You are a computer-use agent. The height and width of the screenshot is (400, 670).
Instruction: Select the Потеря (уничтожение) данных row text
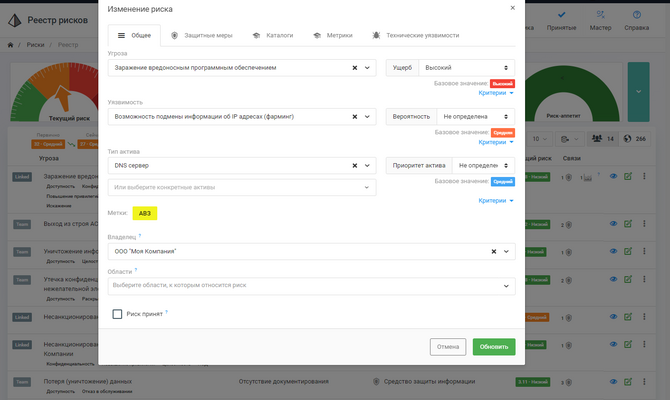[x=88, y=382]
